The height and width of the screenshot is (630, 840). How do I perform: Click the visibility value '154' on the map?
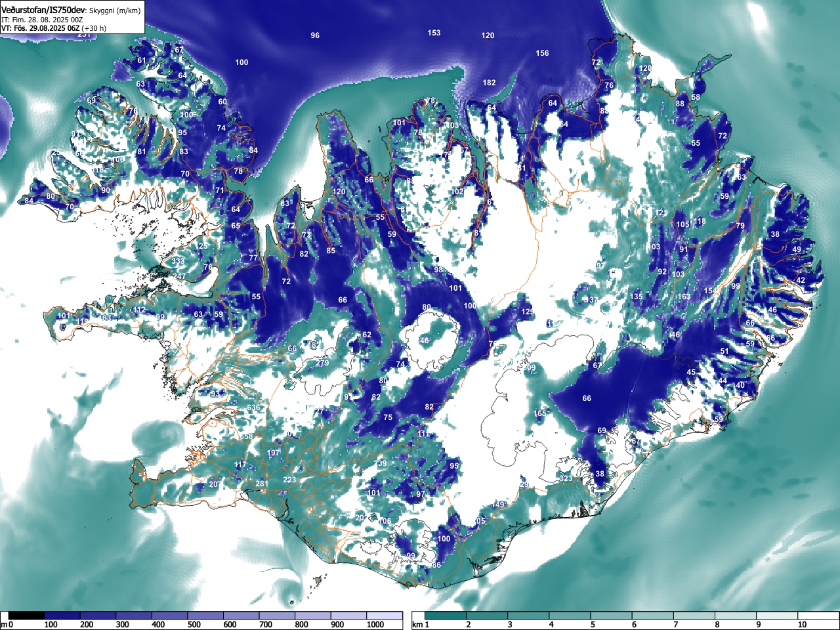[x=710, y=291]
